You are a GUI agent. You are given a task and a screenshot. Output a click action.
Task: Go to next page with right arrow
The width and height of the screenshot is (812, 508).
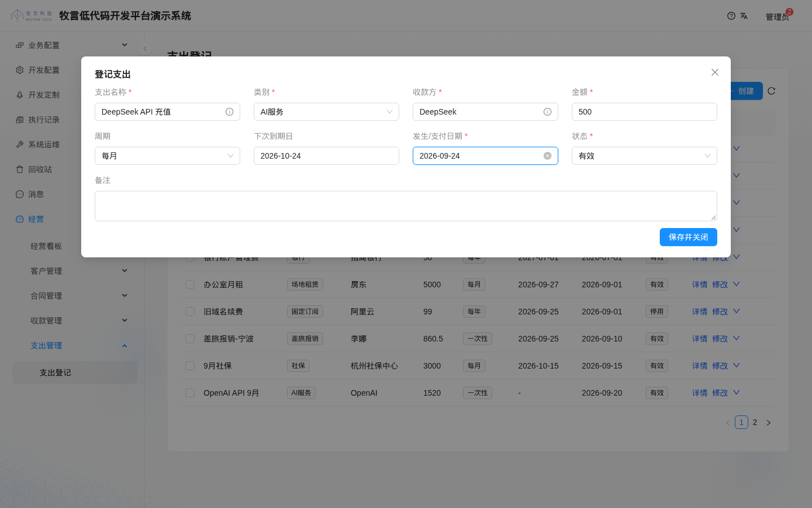click(x=769, y=423)
